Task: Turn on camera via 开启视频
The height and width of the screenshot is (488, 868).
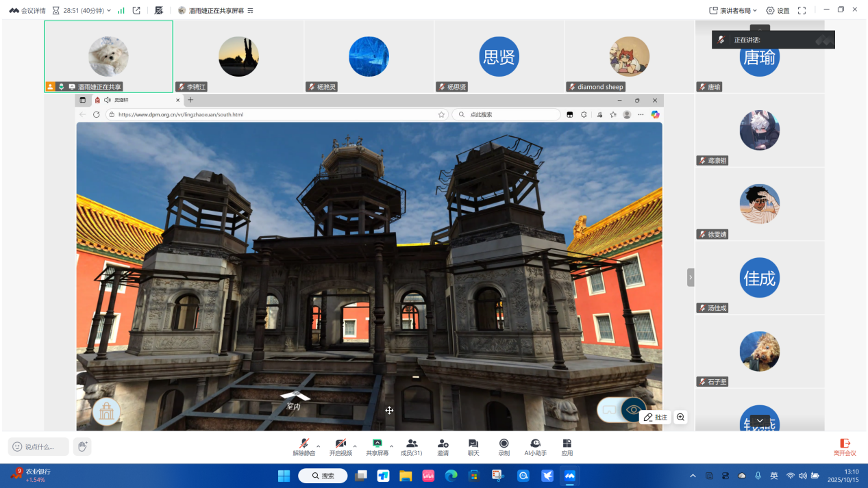Action: [340, 446]
